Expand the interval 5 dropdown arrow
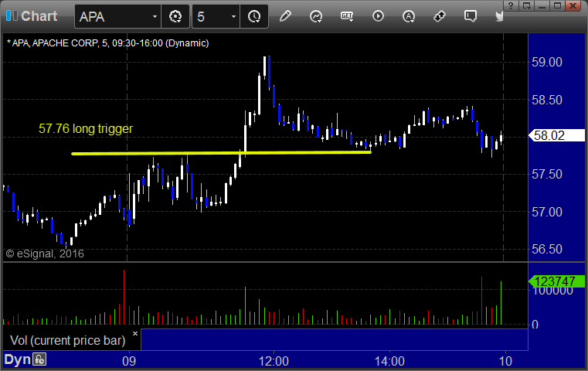The width and height of the screenshot is (588, 371). (233, 16)
